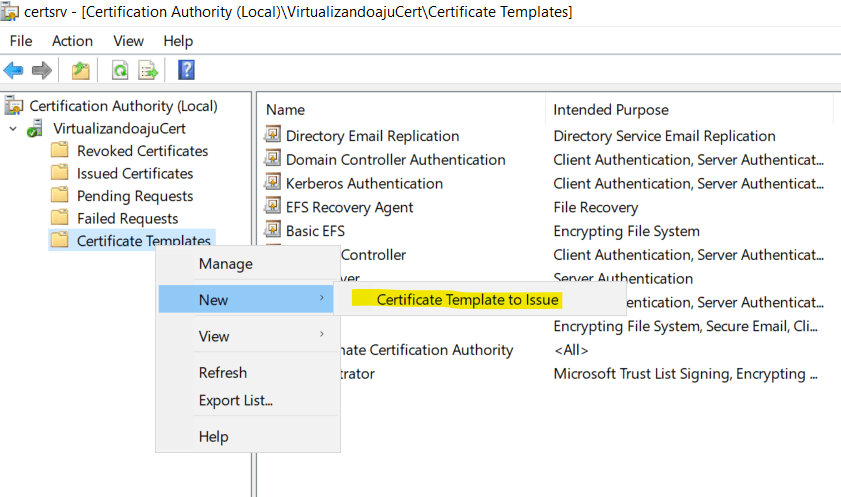Select the EFS Recovery Agent template icon

coord(273,207)
